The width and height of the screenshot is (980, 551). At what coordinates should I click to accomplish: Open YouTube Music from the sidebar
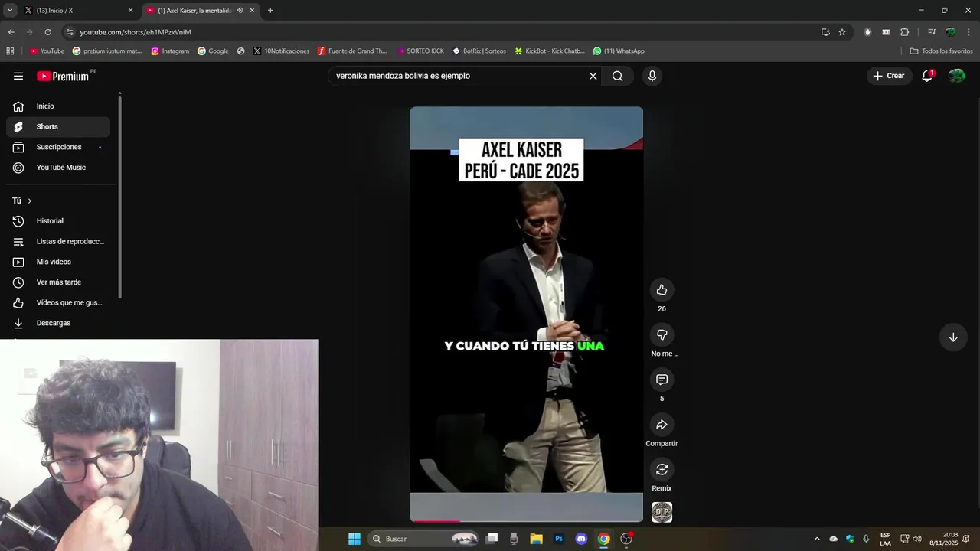[x=58, y=168]
